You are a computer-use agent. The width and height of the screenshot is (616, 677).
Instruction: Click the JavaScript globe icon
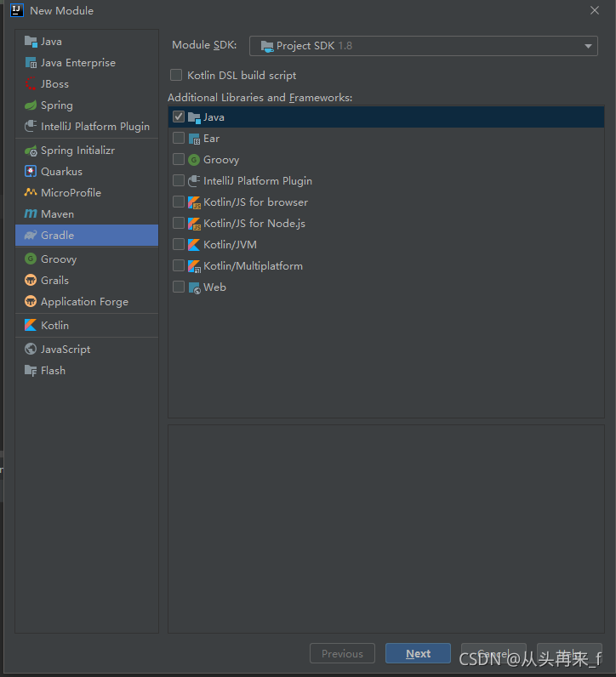(x=31, y=349)
